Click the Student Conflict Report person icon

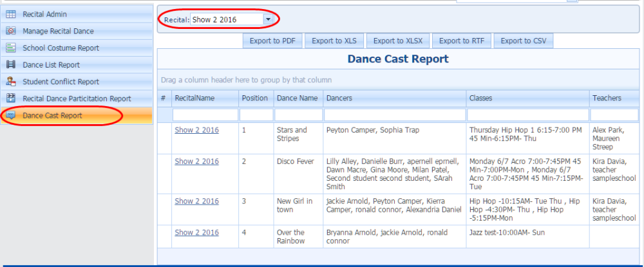(x=11, y=82)
